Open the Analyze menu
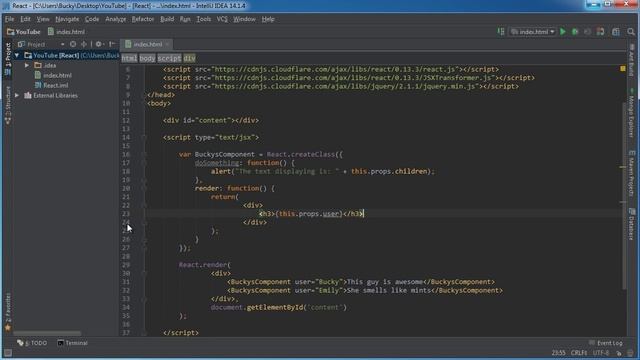This screenshot has width=640, height=360. (116, 19)
